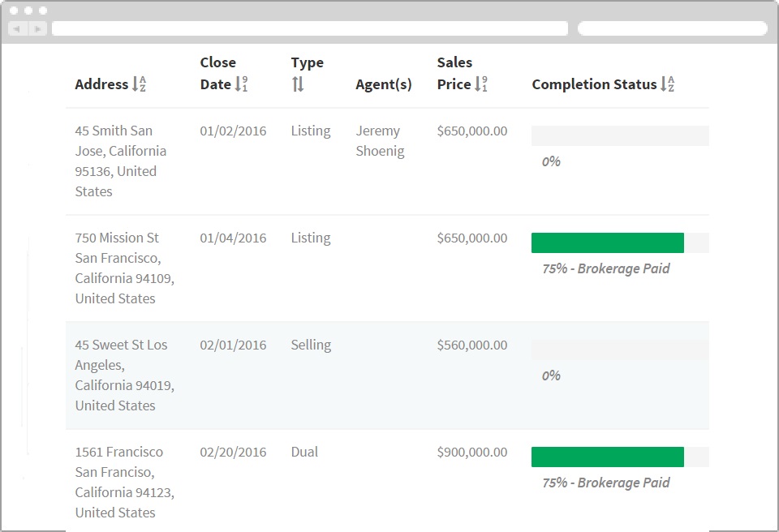Click the leftmost window control dot
The height and width of the screenshot is (532, 779).
coord(14,11)
